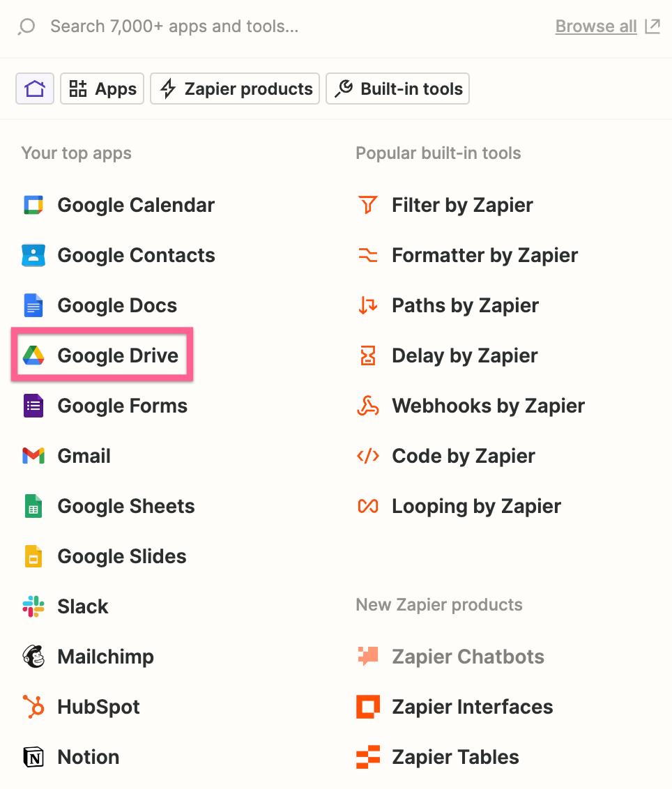Click the Gmail envelope icon
This screenshot has height=789, width=672.
[33, 456]
